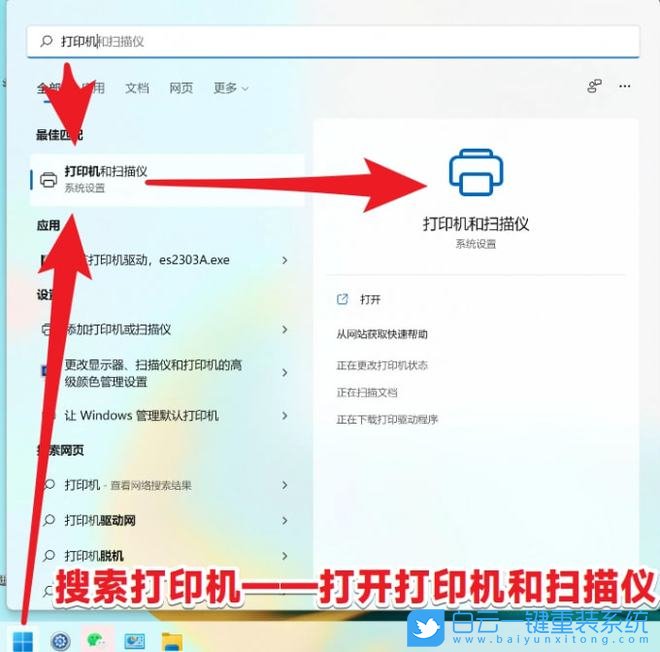Click the Windows Start button on taskbar
This screenshot has height=652, width=660.
(x=23, y=641)
